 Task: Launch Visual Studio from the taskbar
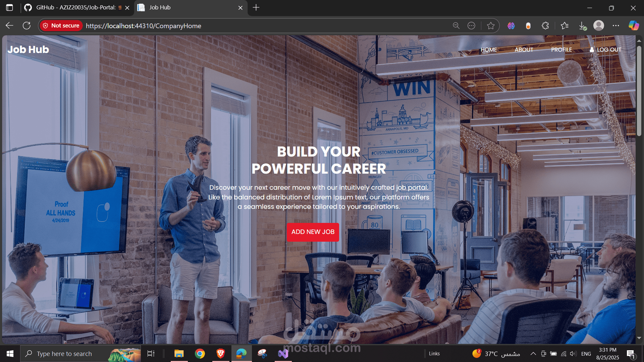tap(283, 354)
